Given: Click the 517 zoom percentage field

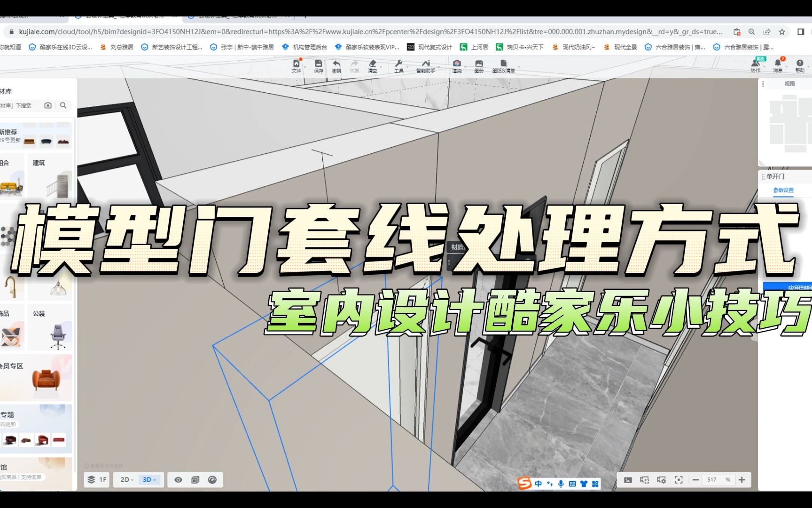Looking at the screenshot, I should coord(718,480).
